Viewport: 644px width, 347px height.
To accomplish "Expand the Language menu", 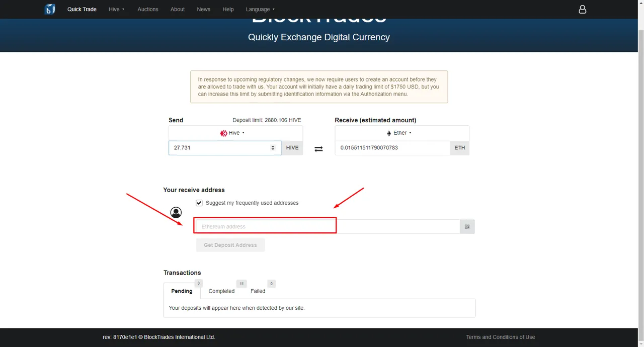I will (x=260, y=9).
